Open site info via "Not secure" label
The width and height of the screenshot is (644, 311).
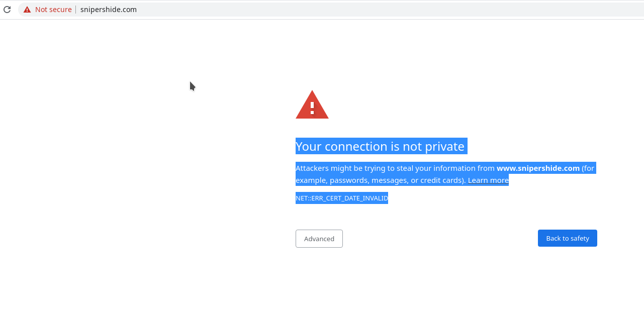click(x=53, y=10)
